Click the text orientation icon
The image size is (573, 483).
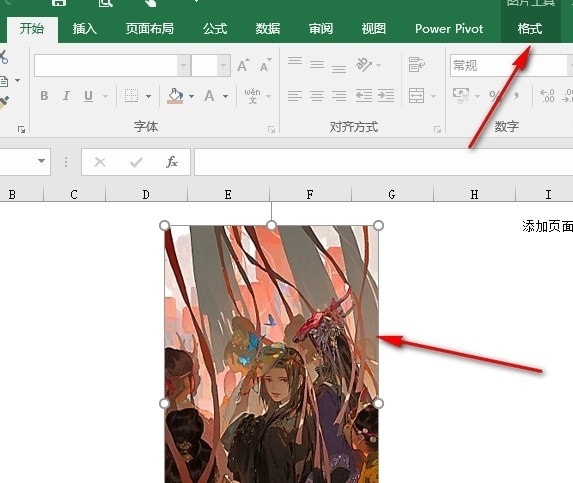(364, 65)
